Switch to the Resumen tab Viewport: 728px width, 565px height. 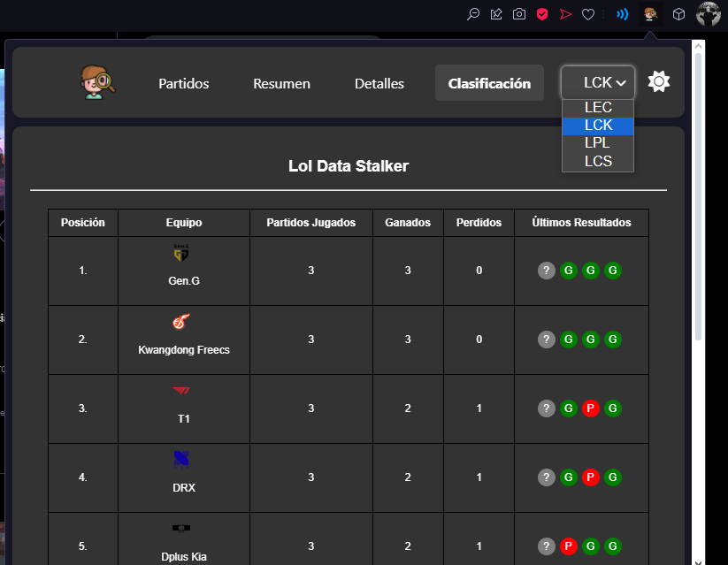[281, 84]
